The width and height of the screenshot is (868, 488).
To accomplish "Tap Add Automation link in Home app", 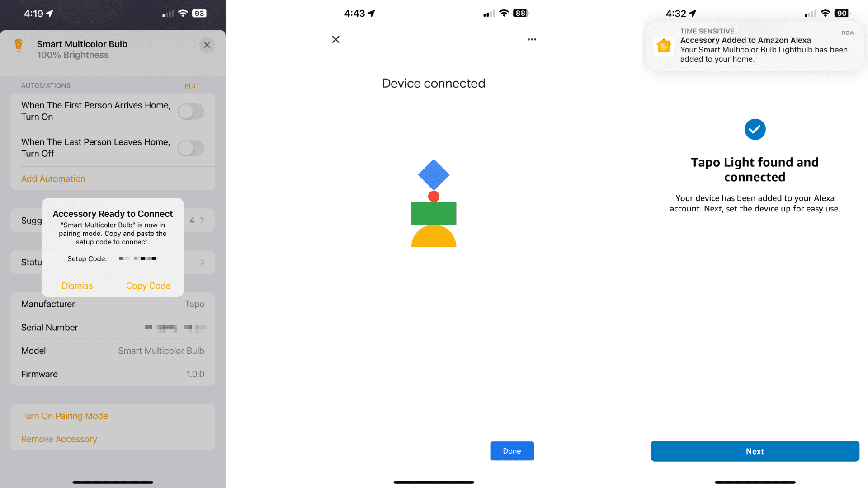I will pos(53,178).
